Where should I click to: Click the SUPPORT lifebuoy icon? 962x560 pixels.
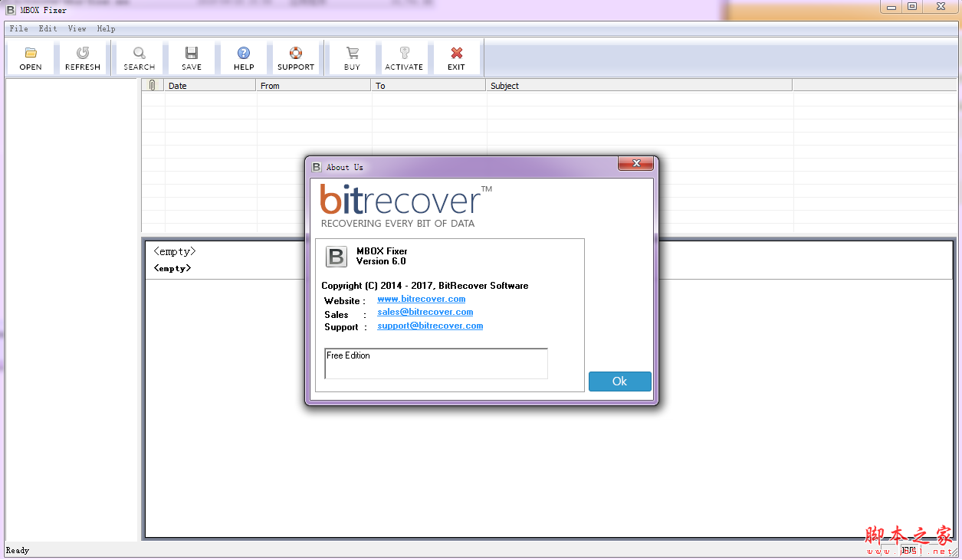tap(296, 53)
